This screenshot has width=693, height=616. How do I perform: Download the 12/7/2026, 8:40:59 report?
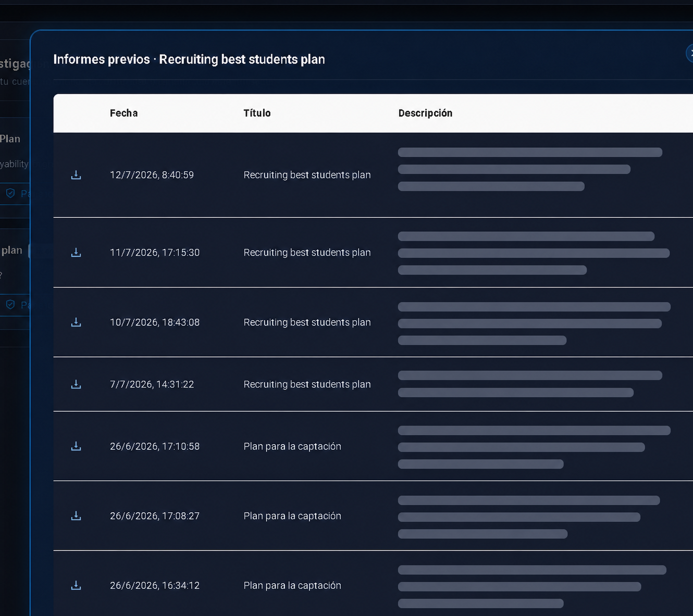pyautogui.click(x=76, y=175)
